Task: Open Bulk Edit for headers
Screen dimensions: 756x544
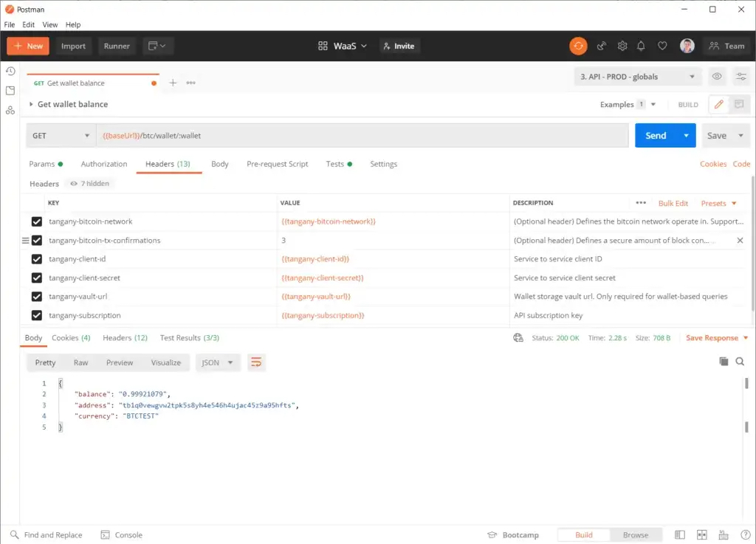Action: (673, 203)
